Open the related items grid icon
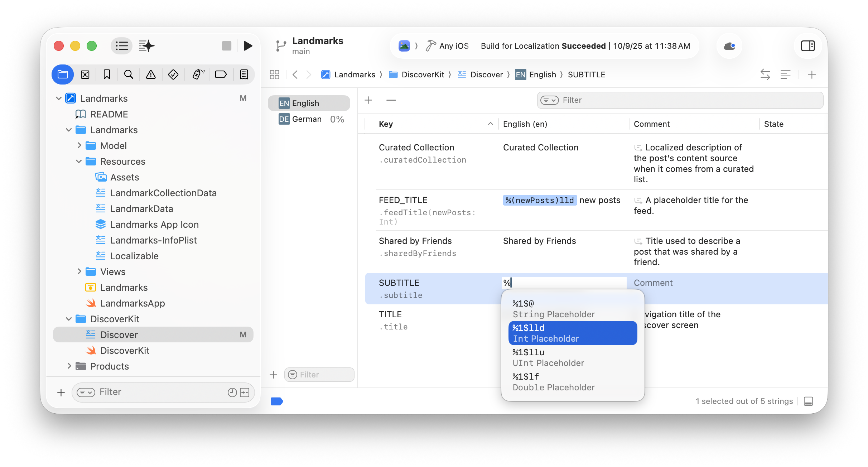 click(x=274, y=74)
